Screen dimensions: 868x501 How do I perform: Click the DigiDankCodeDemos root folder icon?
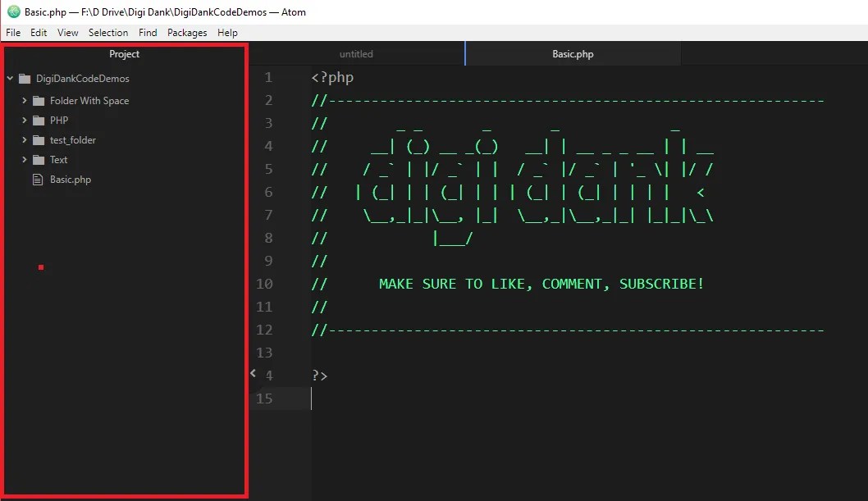[x=24, y=79]
